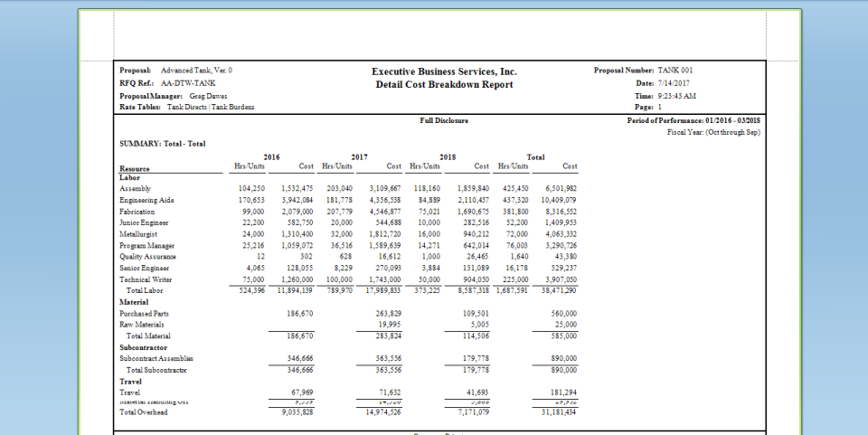Click the proposal name 'Advanced Tank, Ver. 0'
This screenshot has width=868, height=435.
coord(196,71)
